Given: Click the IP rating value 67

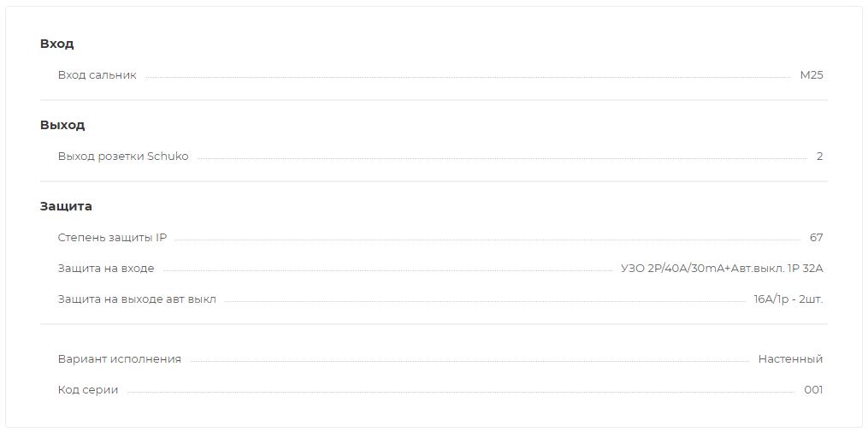Looking at the screenshot, I should (x=817, y=238).
